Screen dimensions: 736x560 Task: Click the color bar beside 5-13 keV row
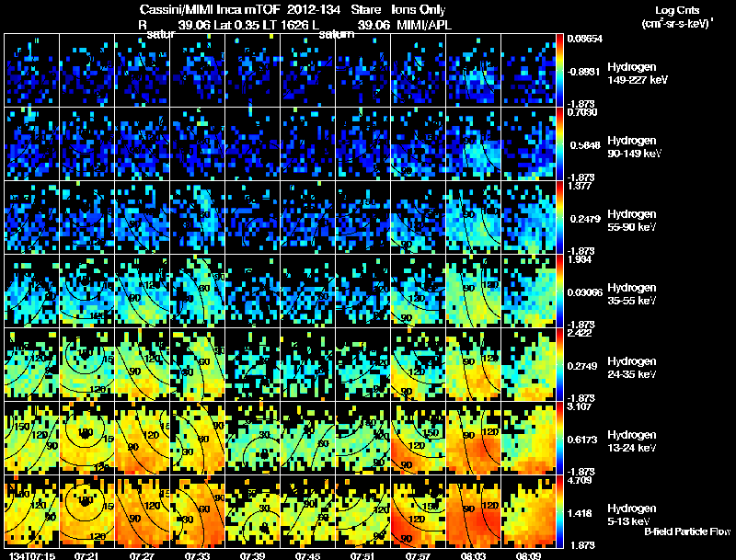tap(559, 511)
